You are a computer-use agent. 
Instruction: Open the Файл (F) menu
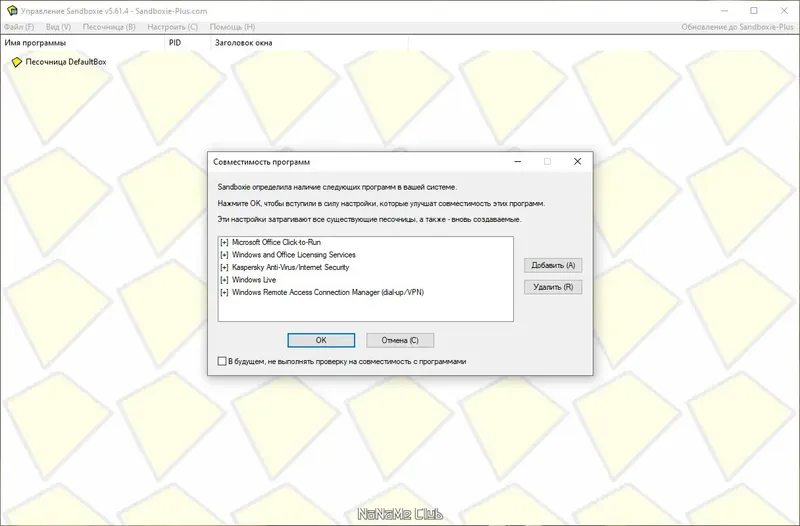(19, 27)
